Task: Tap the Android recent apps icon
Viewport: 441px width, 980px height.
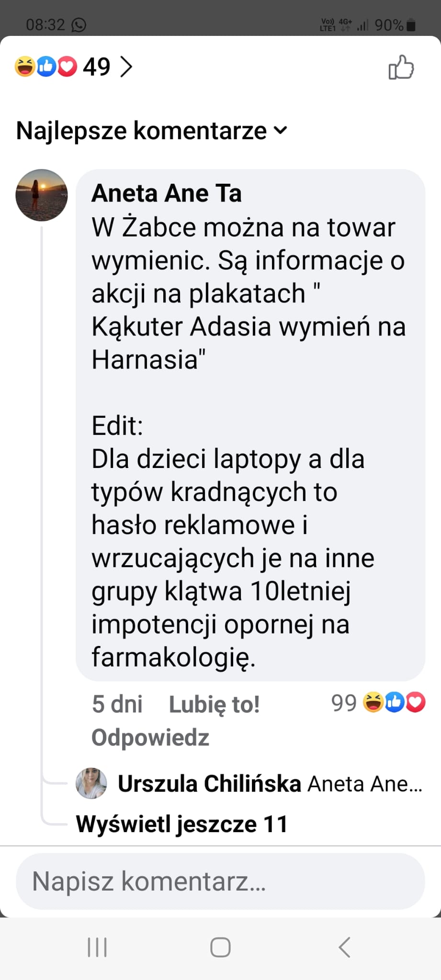Action: click(97, 947)
